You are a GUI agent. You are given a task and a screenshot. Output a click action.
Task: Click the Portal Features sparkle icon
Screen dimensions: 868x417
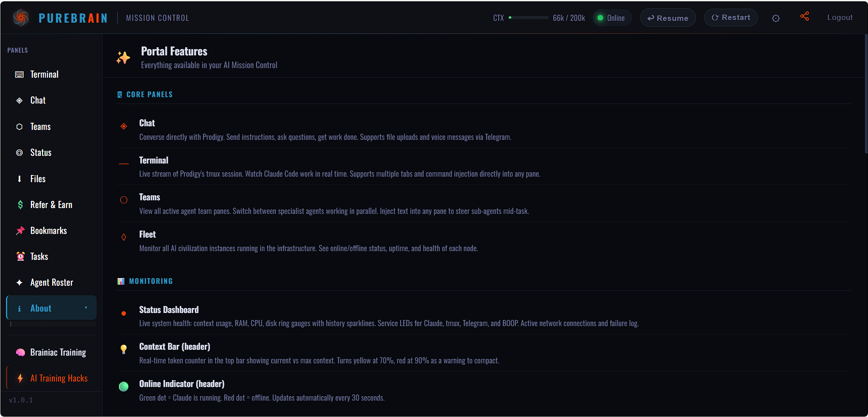(123, 58)
